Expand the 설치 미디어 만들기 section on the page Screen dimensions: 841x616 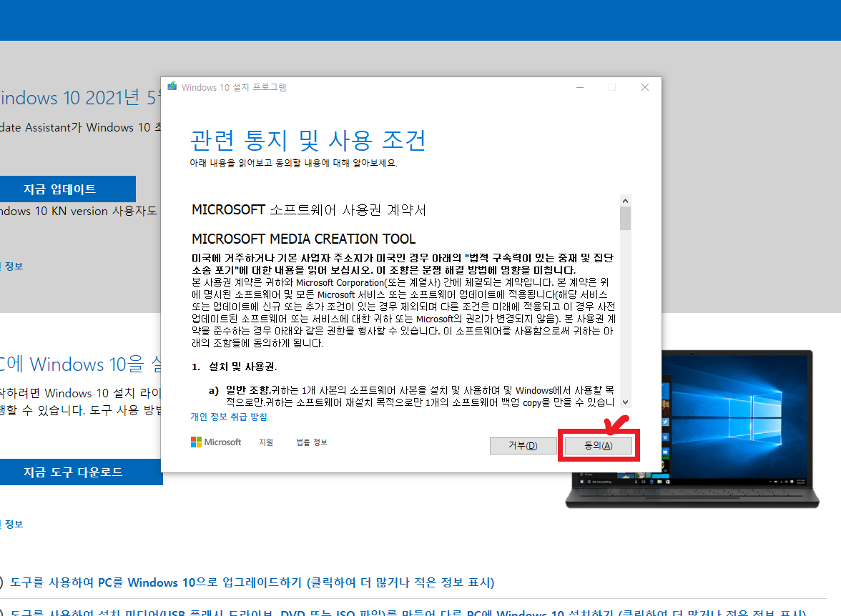coord(408,612)
